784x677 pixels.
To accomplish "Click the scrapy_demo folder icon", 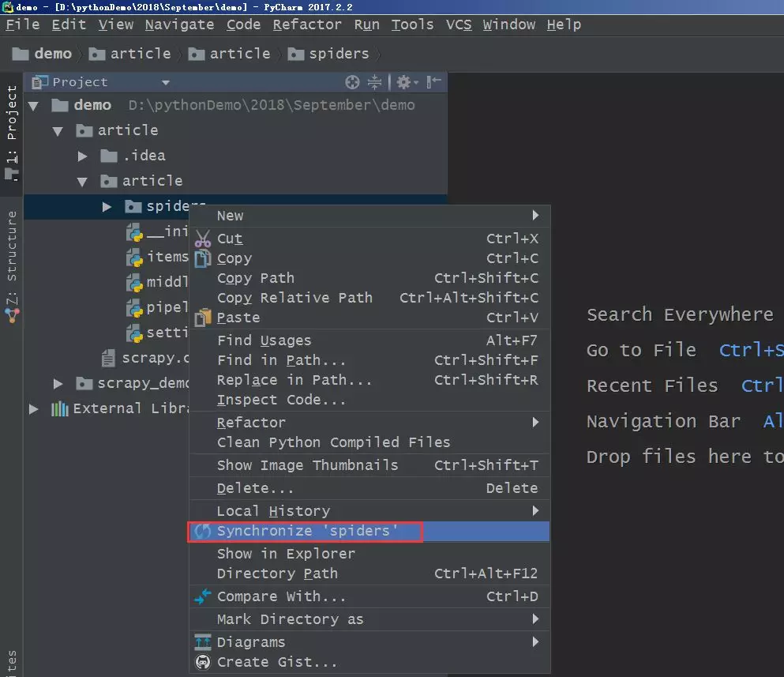I will pos(84,384).
